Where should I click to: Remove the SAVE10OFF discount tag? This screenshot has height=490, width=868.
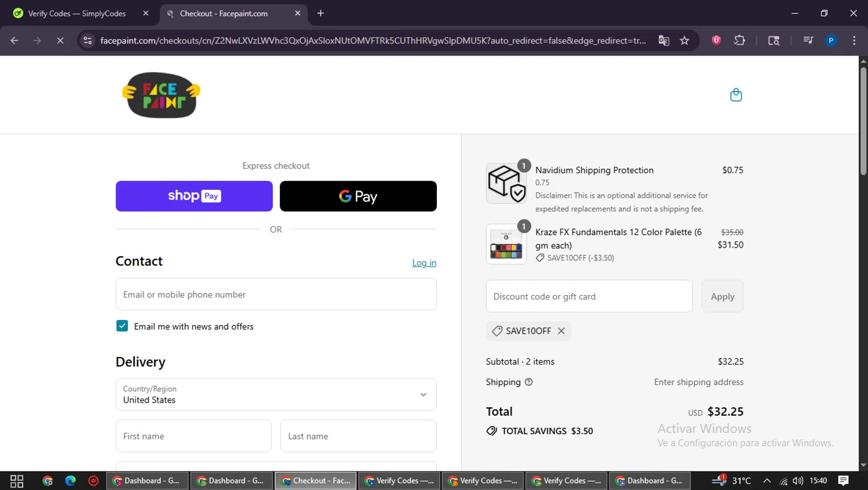[x=561, y=331]
